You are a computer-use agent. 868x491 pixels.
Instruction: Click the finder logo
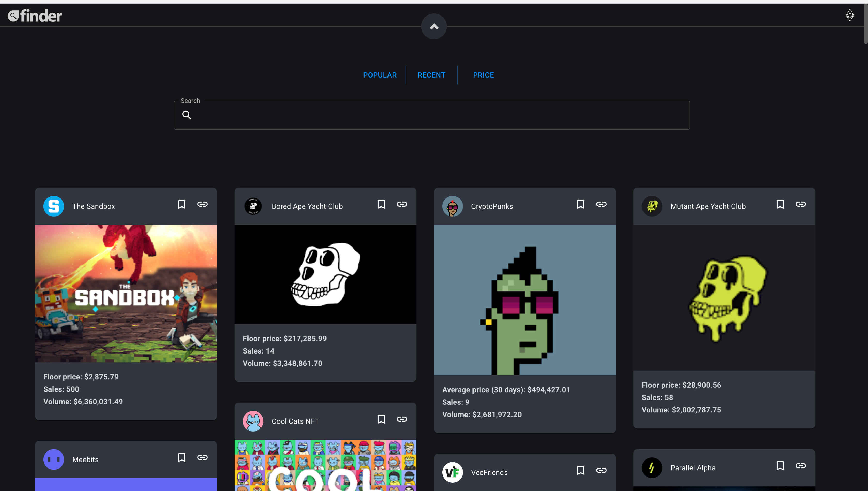point(35,16)
